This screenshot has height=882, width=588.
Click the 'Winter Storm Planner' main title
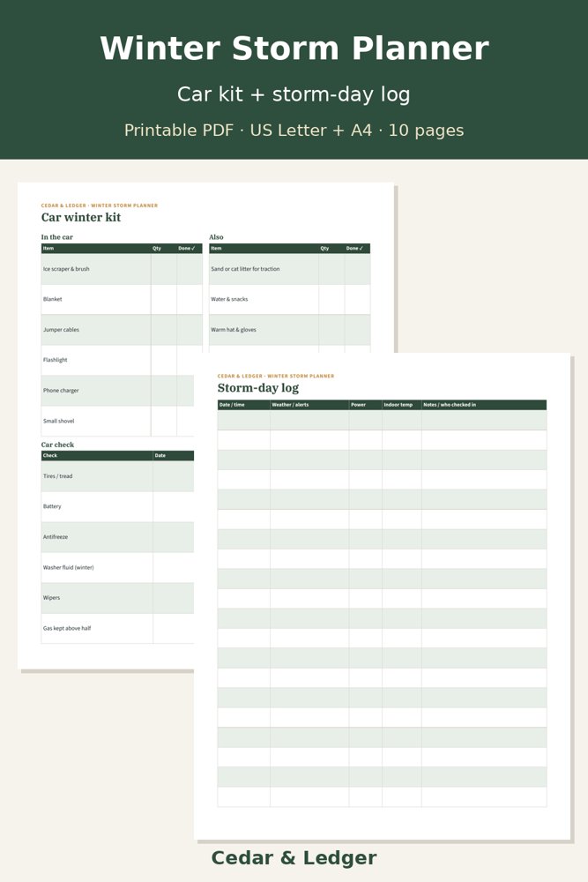[x=294, y=49]
